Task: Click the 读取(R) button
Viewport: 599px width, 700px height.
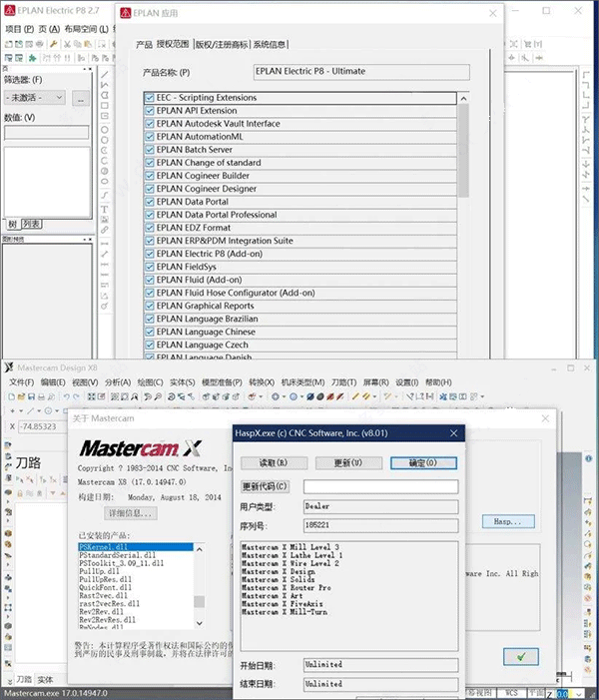Action: click(274, 463)
